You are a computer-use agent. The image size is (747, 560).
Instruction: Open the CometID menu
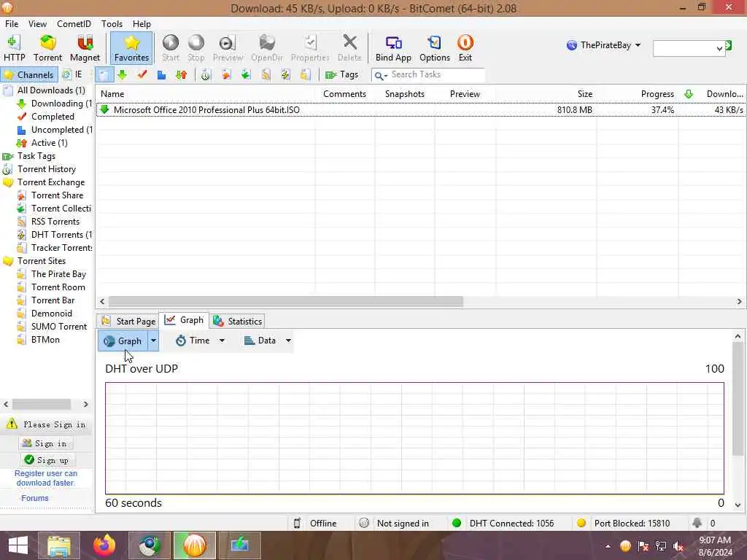coord(74,24)
